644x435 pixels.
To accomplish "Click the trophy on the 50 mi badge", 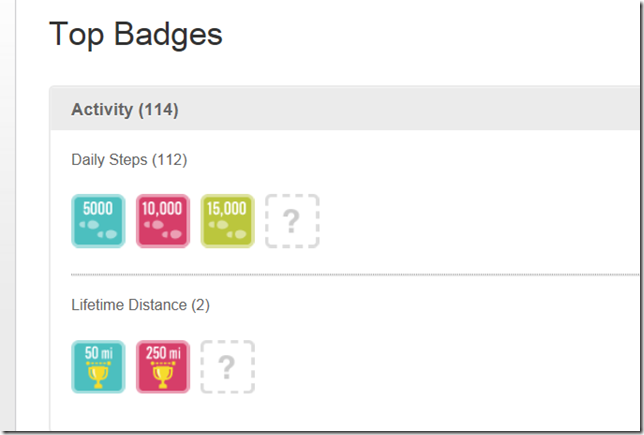I will point(98,376).
